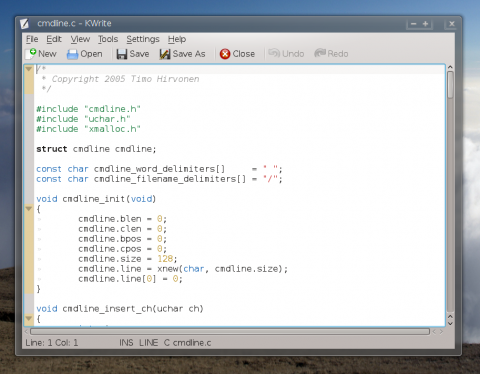Click the 'Line: 1 Col: 1' status text

pos(52,343)
